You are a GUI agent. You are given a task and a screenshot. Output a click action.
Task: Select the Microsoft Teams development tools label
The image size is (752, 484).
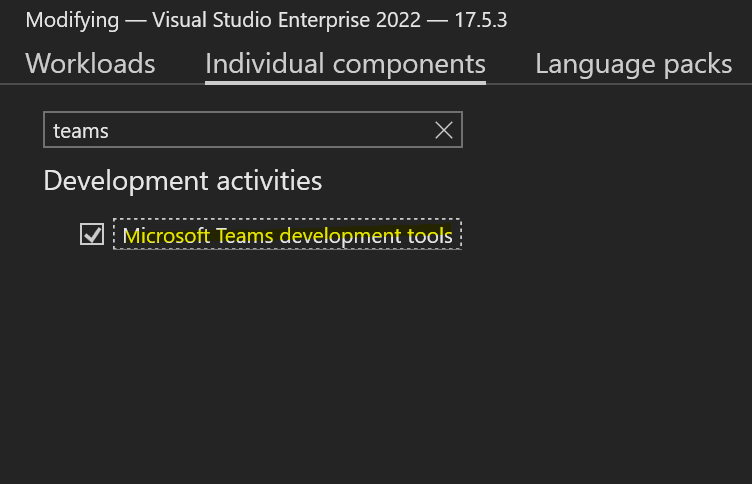click(x=287, y=235)
